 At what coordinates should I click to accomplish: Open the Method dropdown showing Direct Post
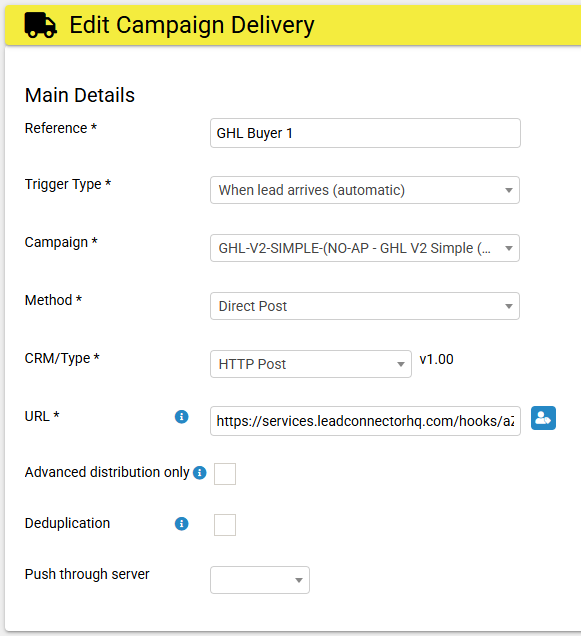[x=365, y=306]
